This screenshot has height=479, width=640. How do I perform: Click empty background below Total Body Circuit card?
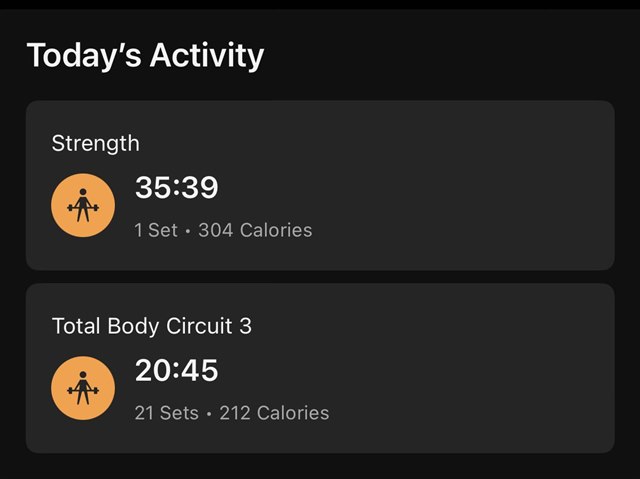(x=320, y=466)
